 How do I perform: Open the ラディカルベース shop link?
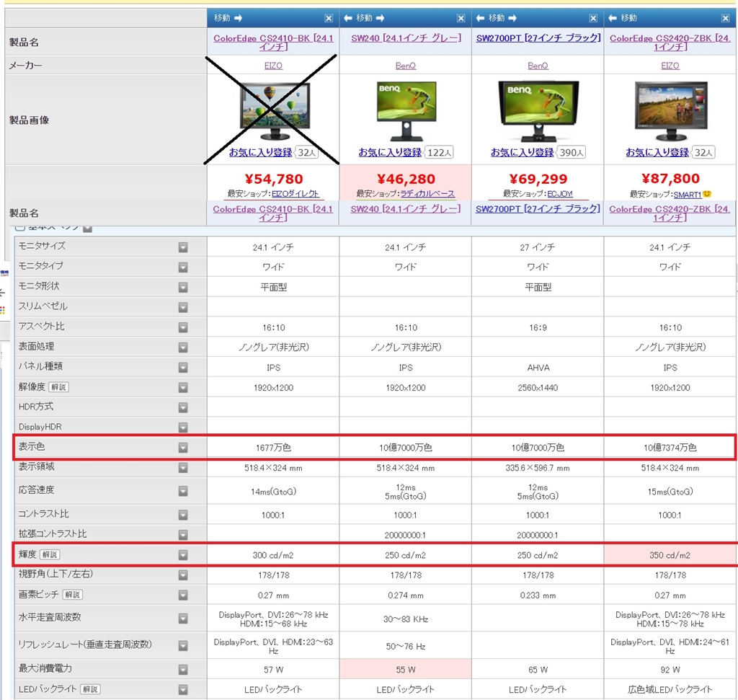tap(427, 193)
